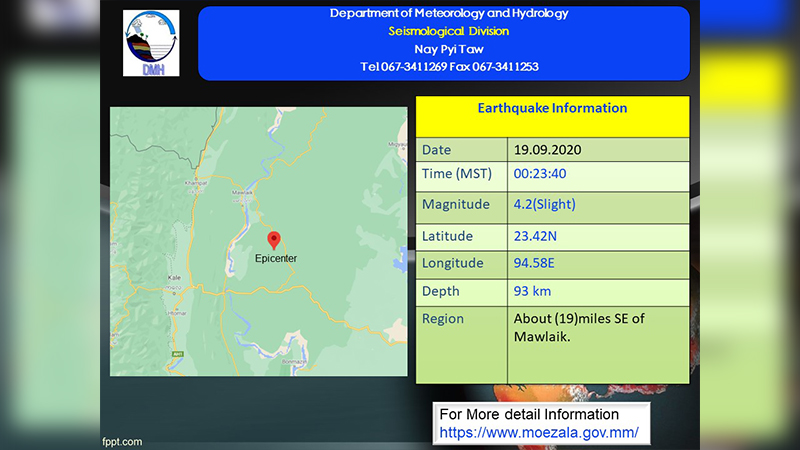The image size is (800, 450).
Task: Click the Latitude value 23.42N
Action: (x=535, y=236)
